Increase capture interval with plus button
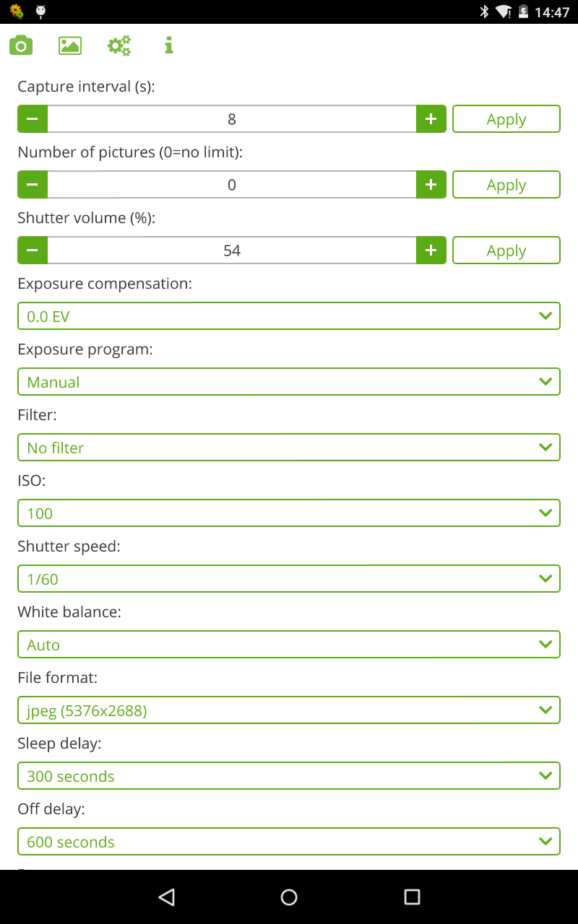Screen dimensions: 578x924 point(431,119)
